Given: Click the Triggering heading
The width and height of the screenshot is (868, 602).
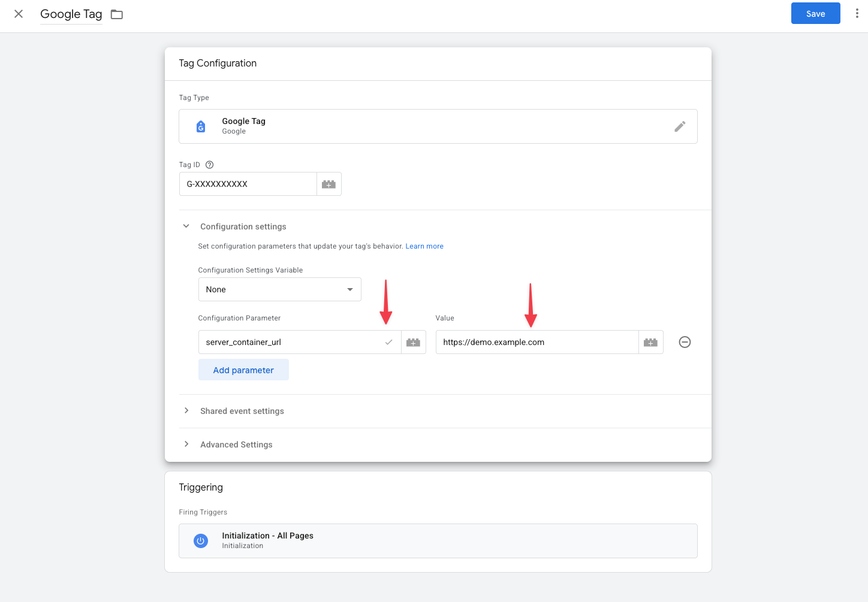Looking at the screenshot, I should pyautogui.click(x=201, y=488).
